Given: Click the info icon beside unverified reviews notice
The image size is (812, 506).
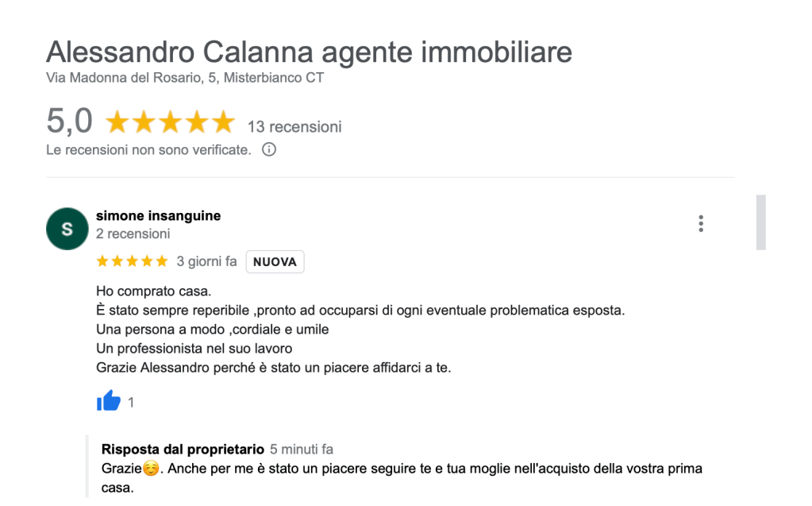Looking at the screenshot, I should 269,149.
